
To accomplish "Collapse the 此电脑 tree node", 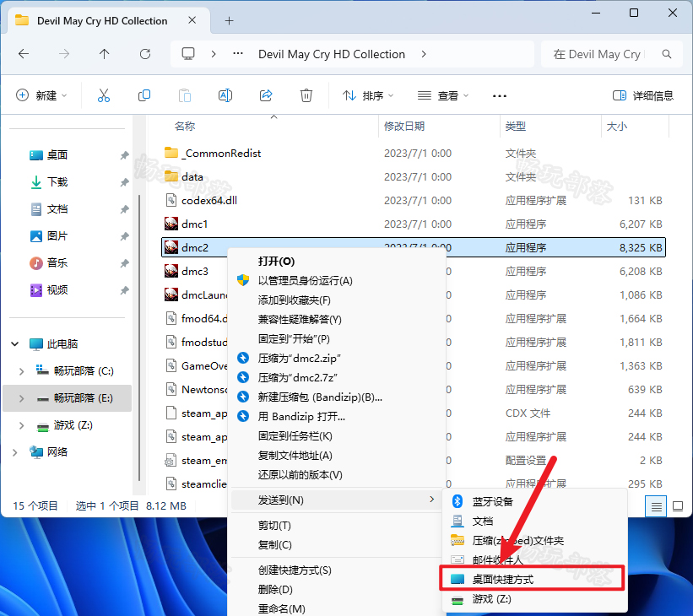I will tap(15, 343).
